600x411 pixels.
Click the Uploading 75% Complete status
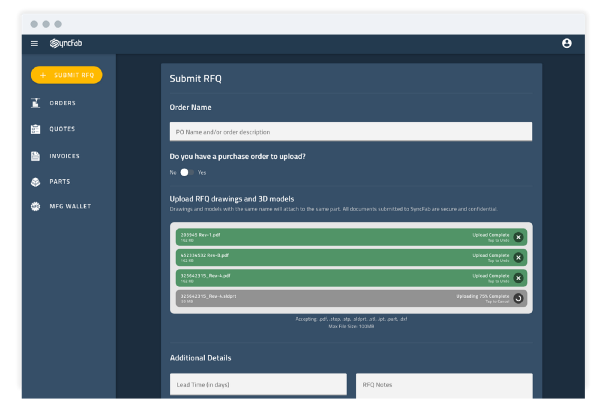(483, 296)
